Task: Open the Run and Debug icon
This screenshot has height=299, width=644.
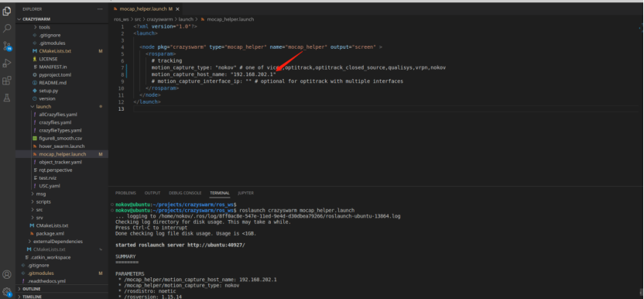Action: click(7, 63)
